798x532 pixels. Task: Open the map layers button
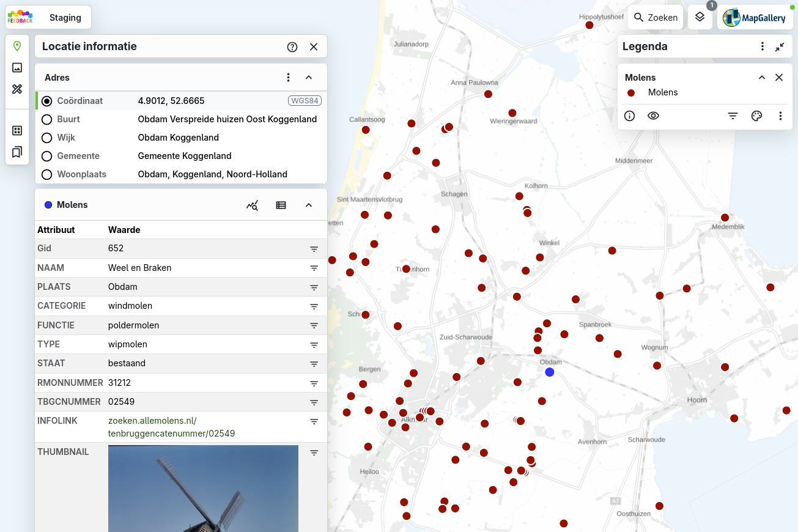(700, 17)
